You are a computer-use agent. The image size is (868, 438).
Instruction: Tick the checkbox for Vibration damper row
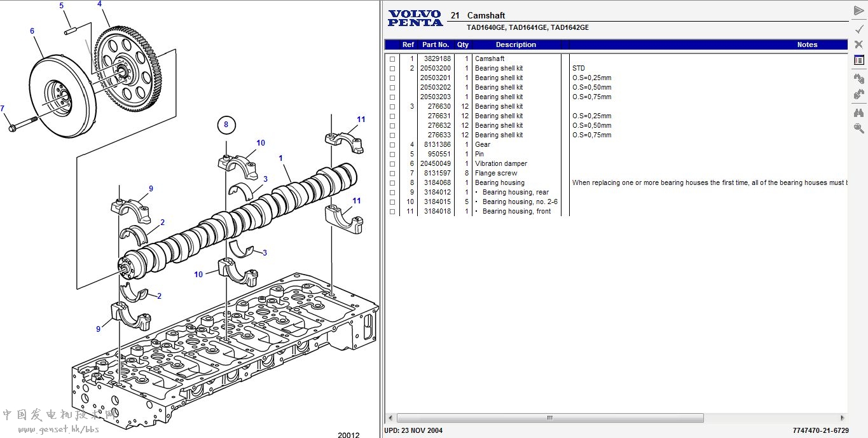tap(392, 164)
